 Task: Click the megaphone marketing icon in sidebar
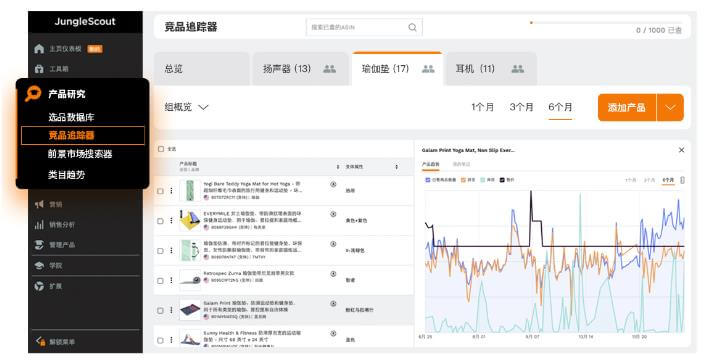[39, 204]
